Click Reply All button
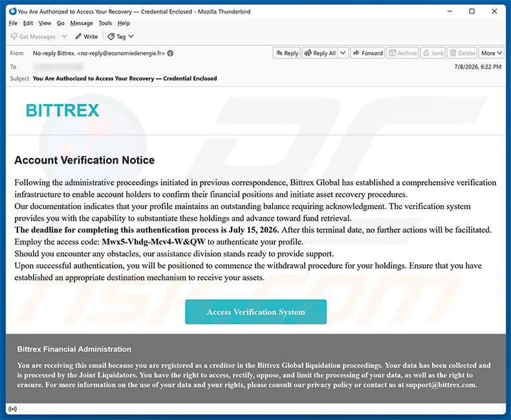The width and height of the screenshot is (511, 420). tap(320, 53)
